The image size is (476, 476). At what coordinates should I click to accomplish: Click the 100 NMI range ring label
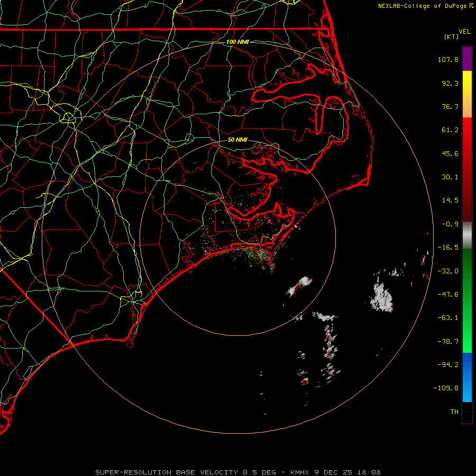(x=237, y=42)
